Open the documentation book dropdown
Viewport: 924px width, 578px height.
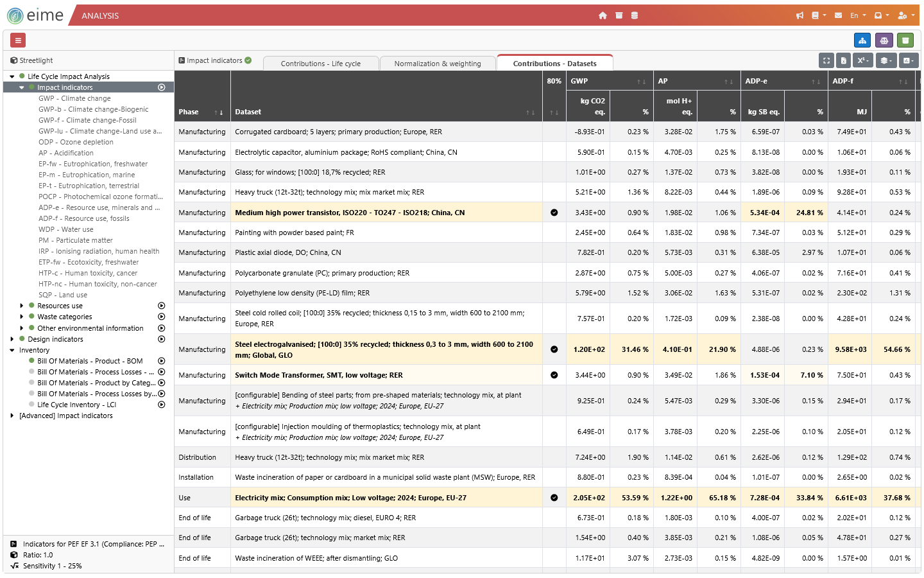tap(819, 15)
